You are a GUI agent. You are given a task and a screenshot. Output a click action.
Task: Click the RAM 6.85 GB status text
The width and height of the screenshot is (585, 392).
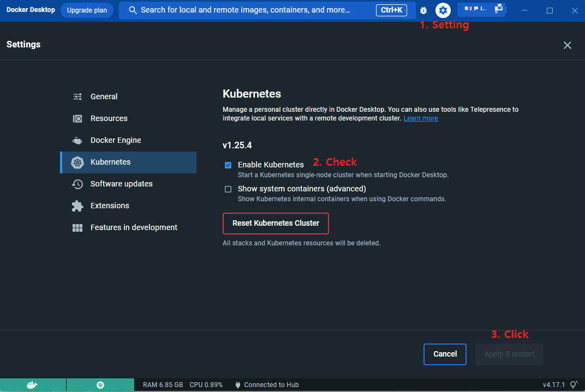(x=163, y=385)
